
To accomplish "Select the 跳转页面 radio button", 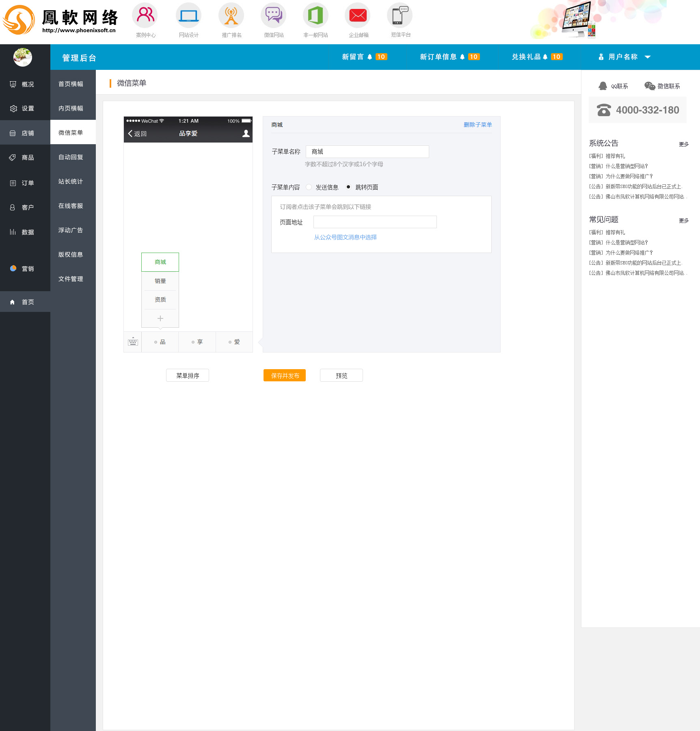I will click(348, 187).
